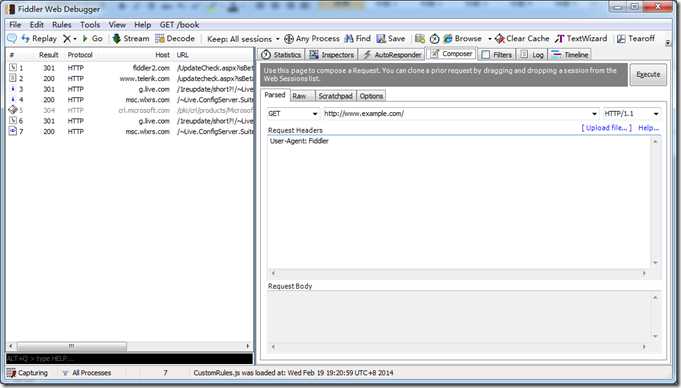
Task: Select session 1 fiddler2.com row
Action: point(130,68)
